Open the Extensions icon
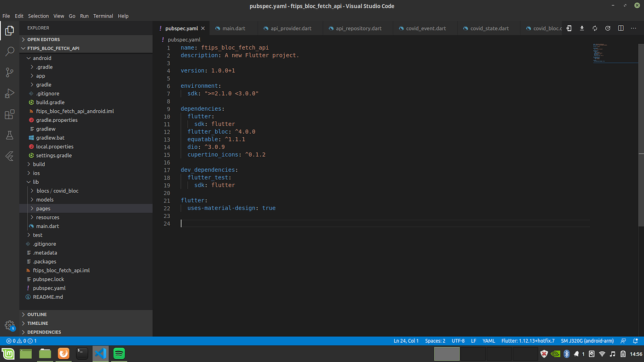This screenshot has width=644, height=362. click(10, 114)
